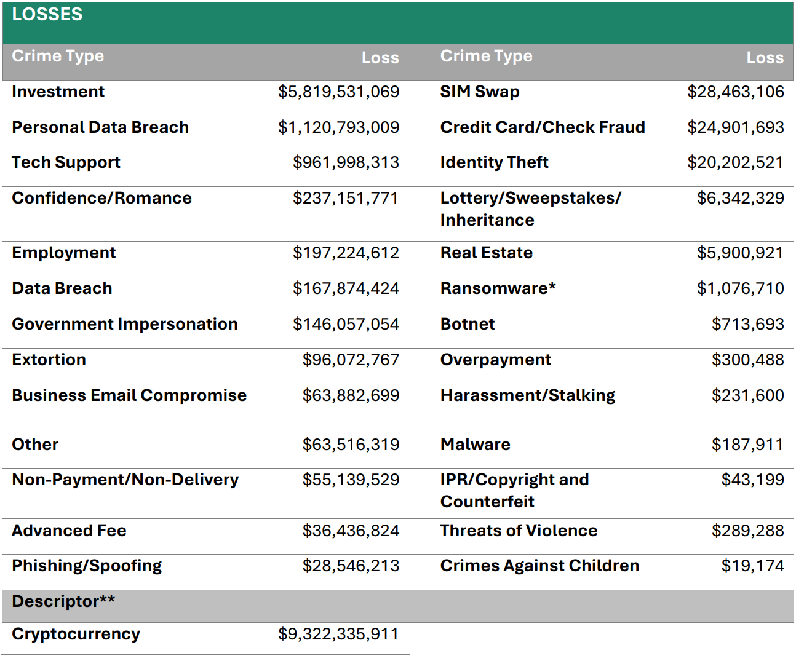Click the $5,819,531,069 Investment loss value
Image resolution: width=812 pixels, height=669 pixels.
[338, 92]
